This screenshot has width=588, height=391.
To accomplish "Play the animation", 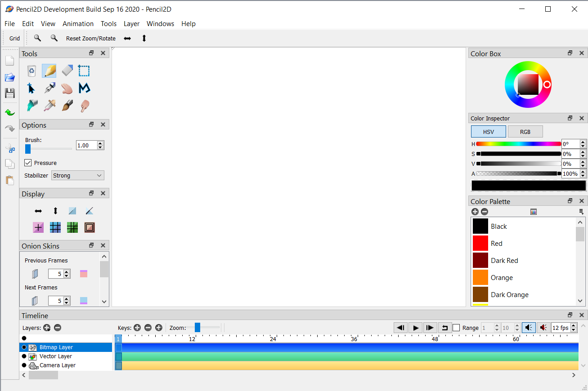I will (415, 328).
